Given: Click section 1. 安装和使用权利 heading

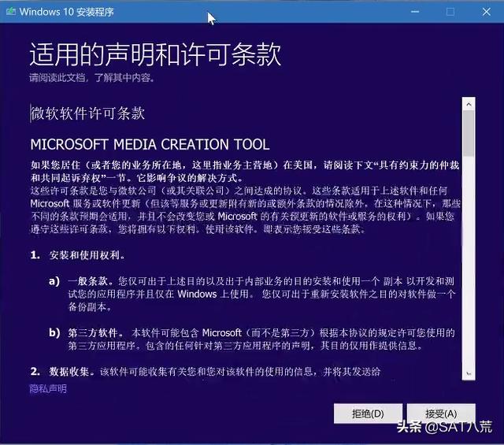Looking at the screenshot, I should click(x=77, y=255).
